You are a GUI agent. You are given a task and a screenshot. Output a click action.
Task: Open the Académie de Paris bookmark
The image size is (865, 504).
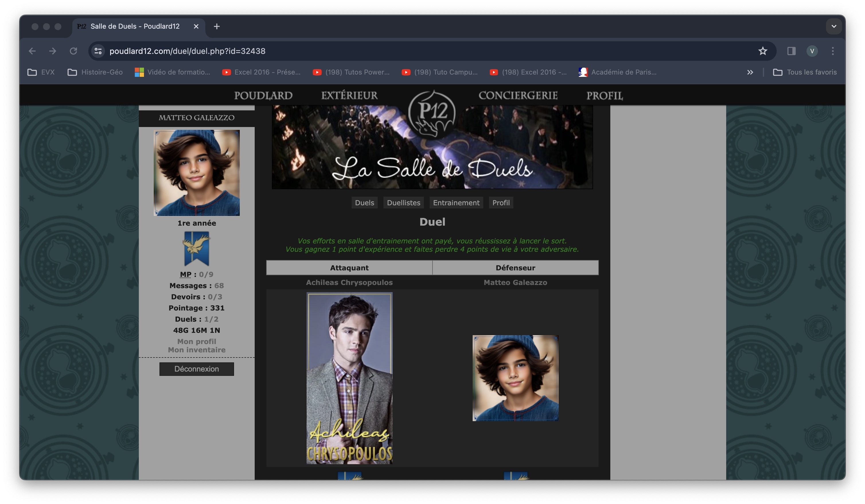(x=617, y=72)
